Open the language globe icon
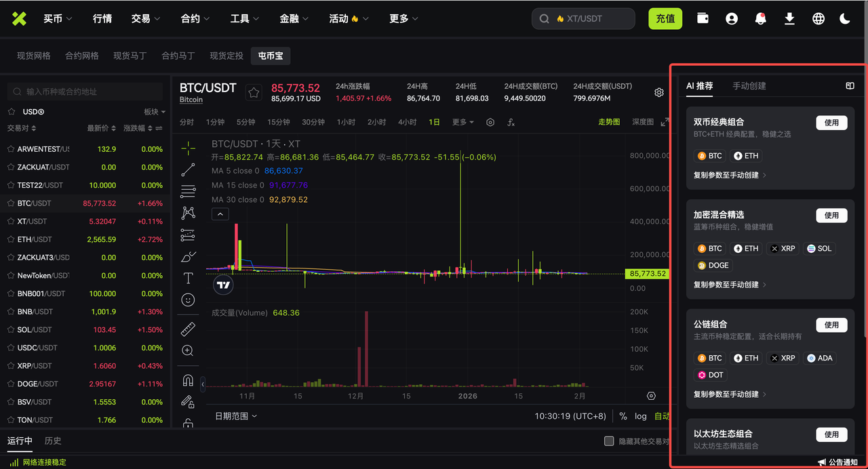Image resolution: width=868 pixels, height=469 pixels. pos(818,19)
